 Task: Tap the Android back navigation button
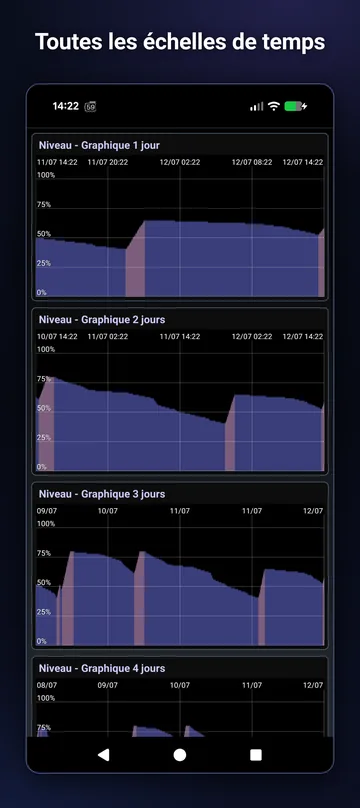click(104, 755)
